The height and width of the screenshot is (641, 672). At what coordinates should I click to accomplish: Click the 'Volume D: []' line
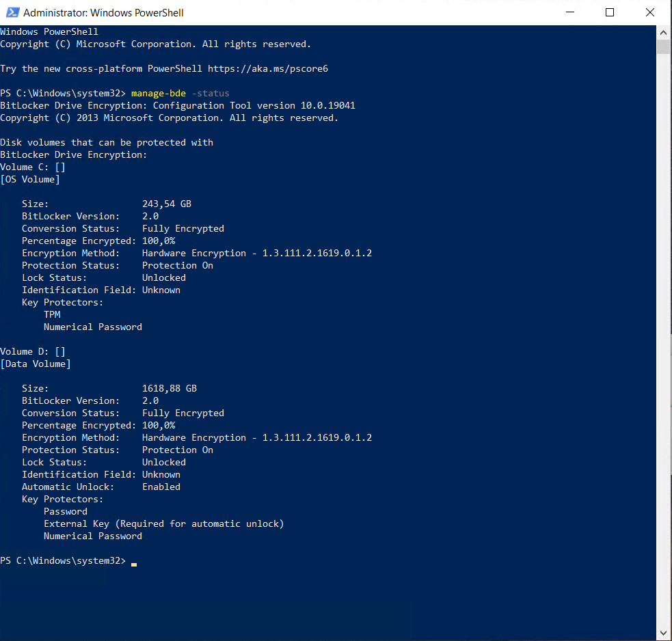coord(33,351)
